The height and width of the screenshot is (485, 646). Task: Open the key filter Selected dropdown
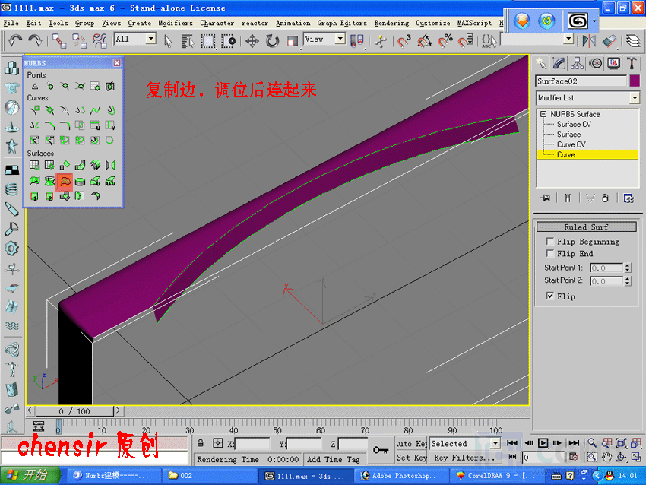pyautogui.click(x=495, y=443)
